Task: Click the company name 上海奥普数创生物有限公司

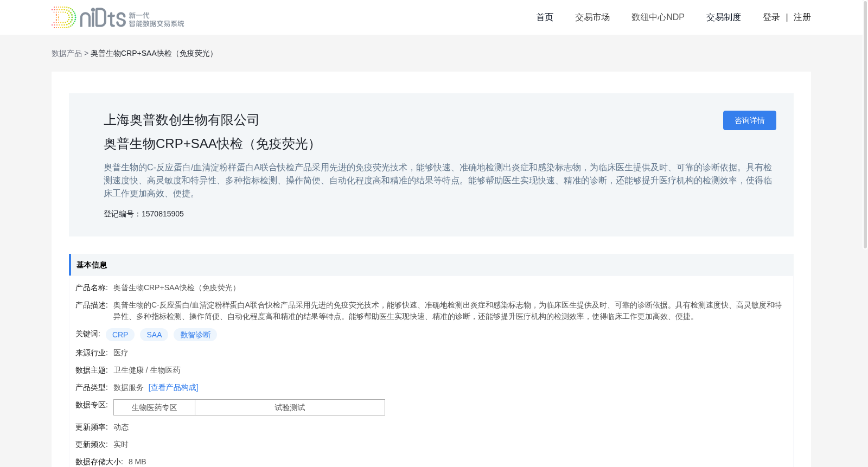Action: [181, 120]
